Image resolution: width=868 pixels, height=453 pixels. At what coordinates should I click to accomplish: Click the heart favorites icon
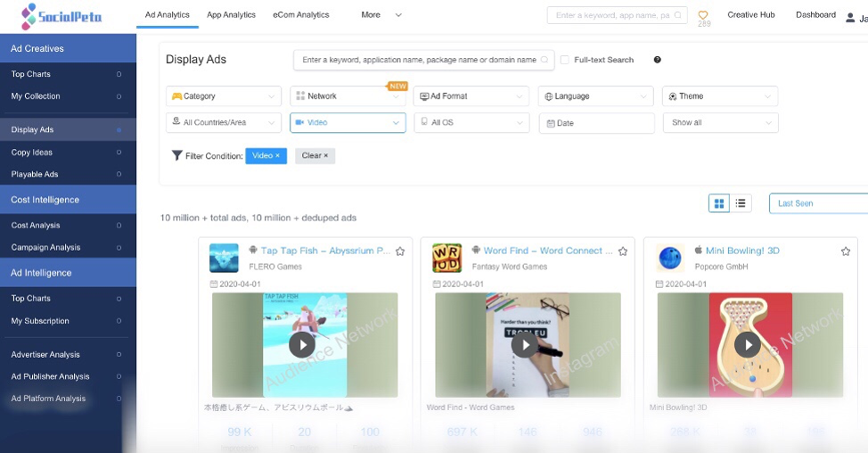pos(703,15)
